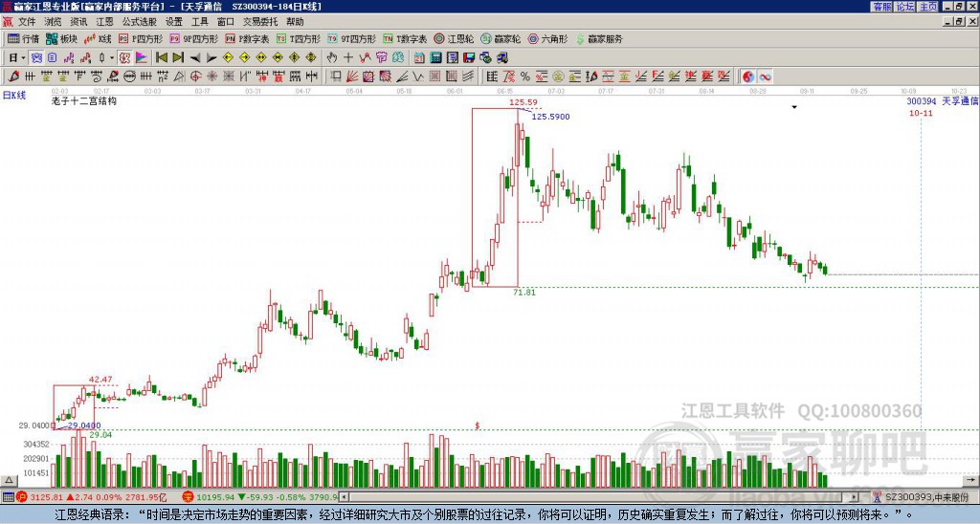
Task: Toggle the yin-yang tai chi button
Action: click(x=748, y=76)
